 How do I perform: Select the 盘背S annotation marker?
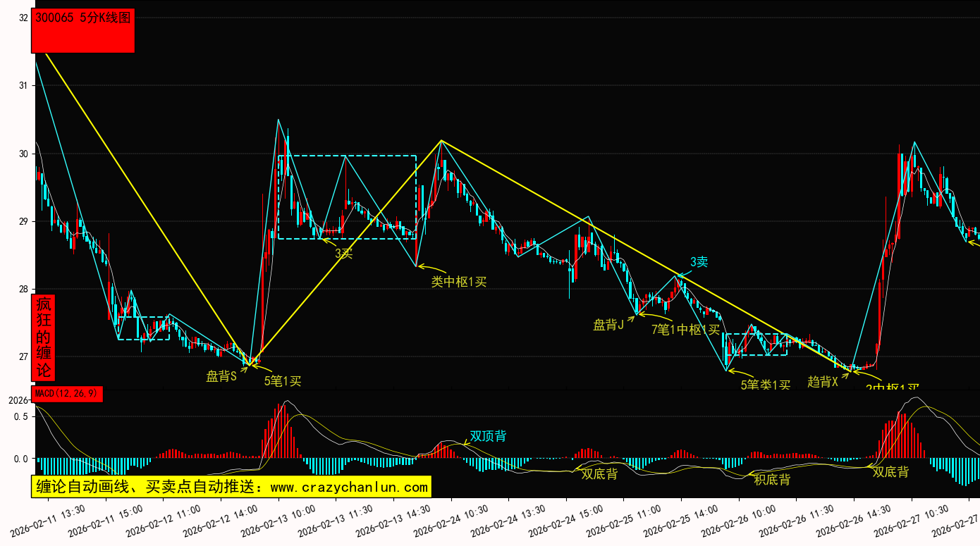click(x=221, y=377)
